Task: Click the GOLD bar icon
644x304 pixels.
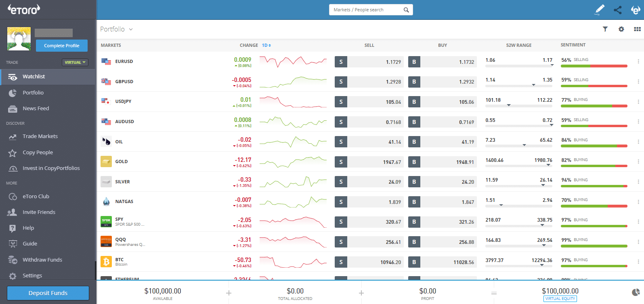Action: [x=106, y=161]
